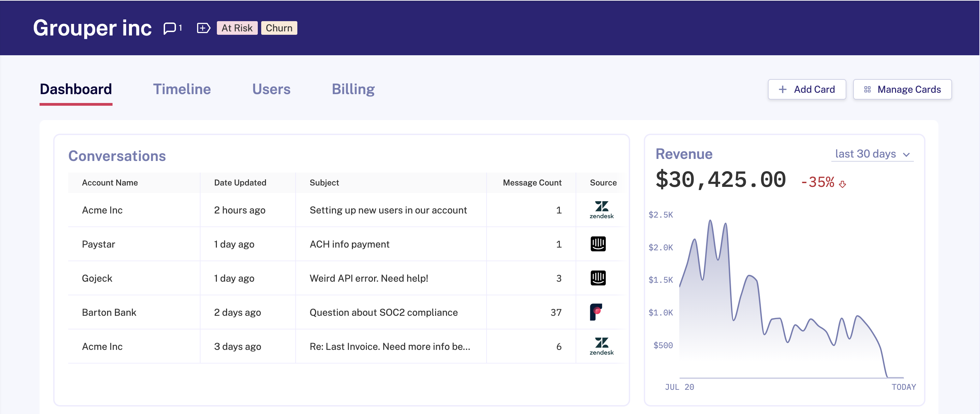The width and height of the screenshot is (980, 414).
Task: Click the red down-arrow next to -35%
Action: [x=842, y=184]
